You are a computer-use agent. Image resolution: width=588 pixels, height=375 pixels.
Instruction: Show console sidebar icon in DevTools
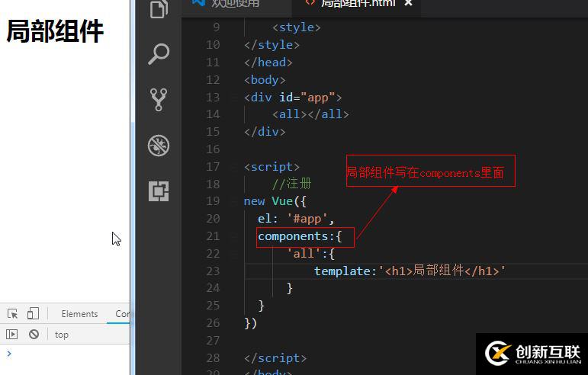pos(11,334)
